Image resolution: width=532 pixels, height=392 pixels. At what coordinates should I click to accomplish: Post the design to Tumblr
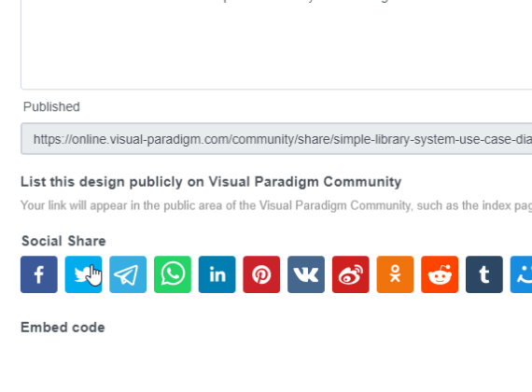click(x=484, y=274)
